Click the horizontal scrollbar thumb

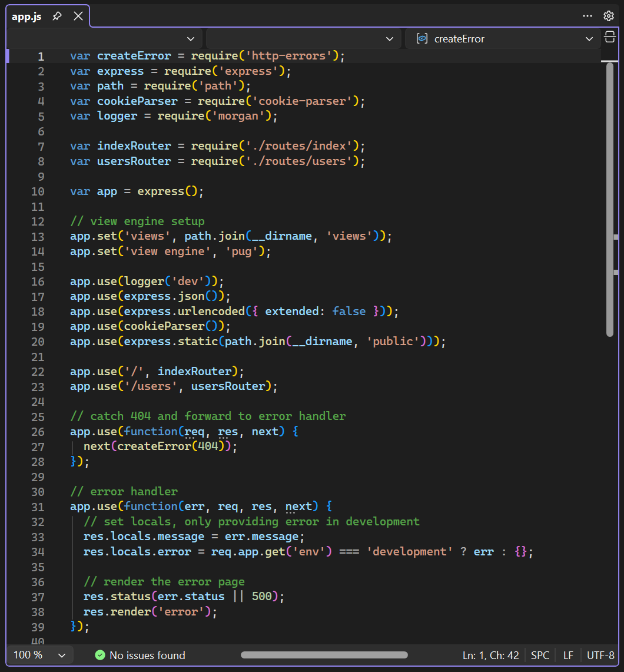(324, 655)
